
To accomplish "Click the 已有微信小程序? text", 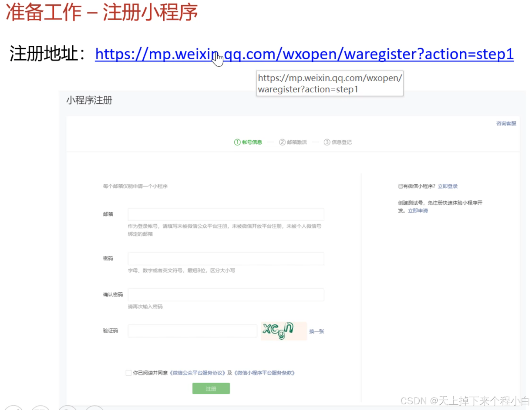I will 416,186.
